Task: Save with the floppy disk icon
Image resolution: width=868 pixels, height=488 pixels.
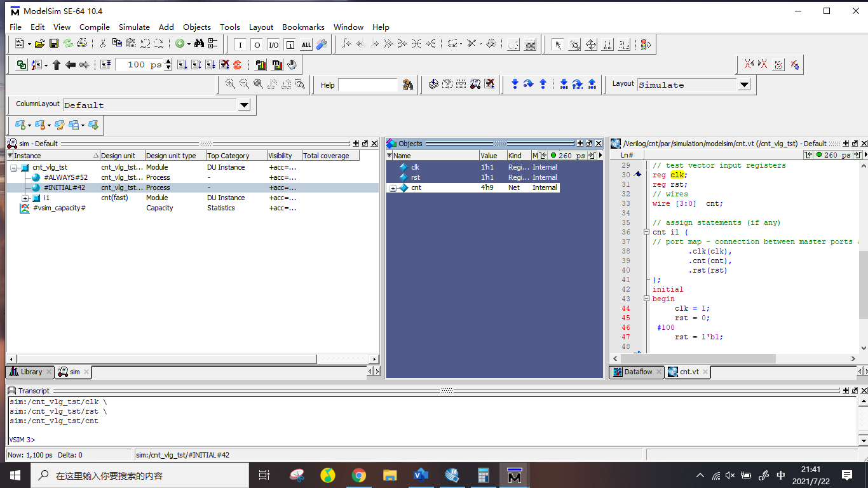Action: click(54, 44)
